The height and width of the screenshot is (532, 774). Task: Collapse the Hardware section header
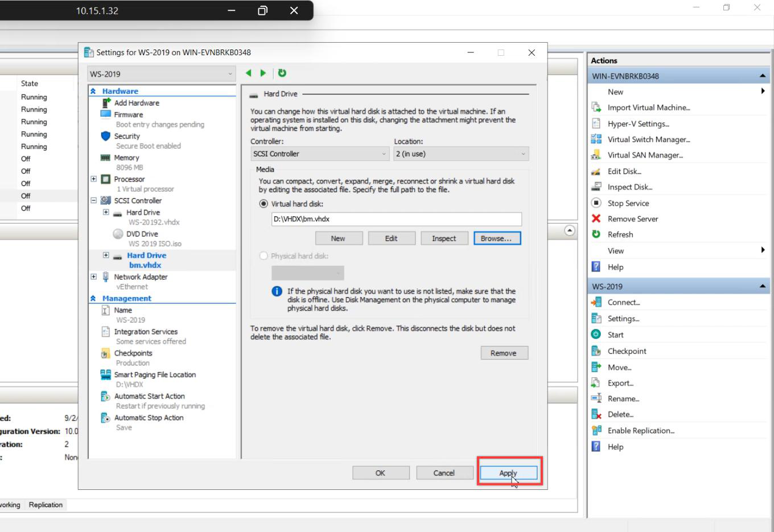[93, 91]
